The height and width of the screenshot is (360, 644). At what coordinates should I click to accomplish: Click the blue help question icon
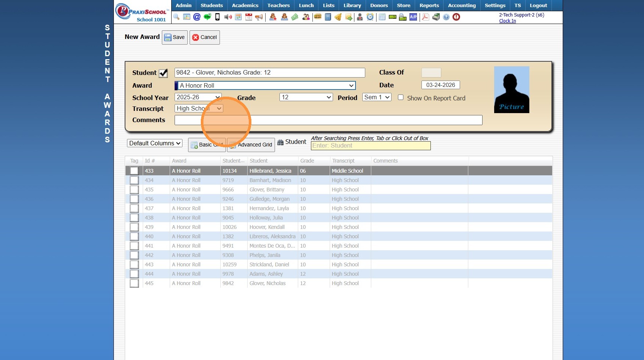click(446, 17)
